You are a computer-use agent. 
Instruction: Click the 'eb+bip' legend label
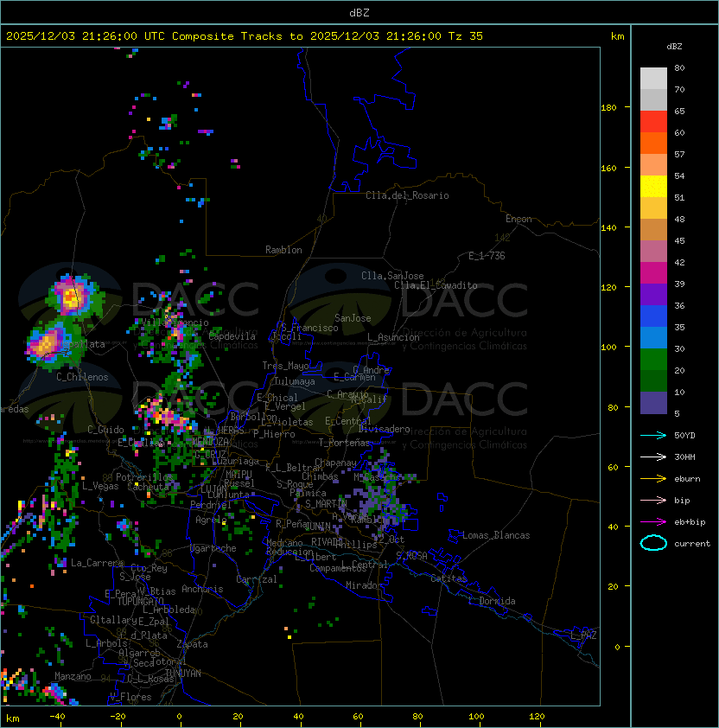(690, 522)
